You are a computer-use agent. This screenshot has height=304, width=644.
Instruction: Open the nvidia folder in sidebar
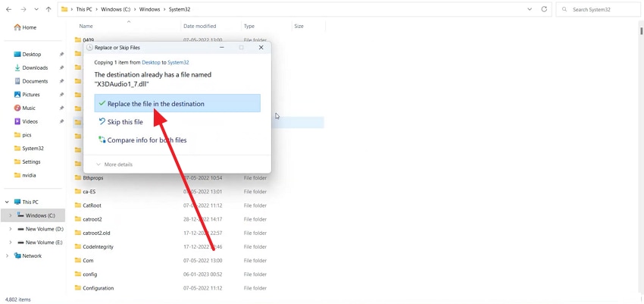pos(29,175)
